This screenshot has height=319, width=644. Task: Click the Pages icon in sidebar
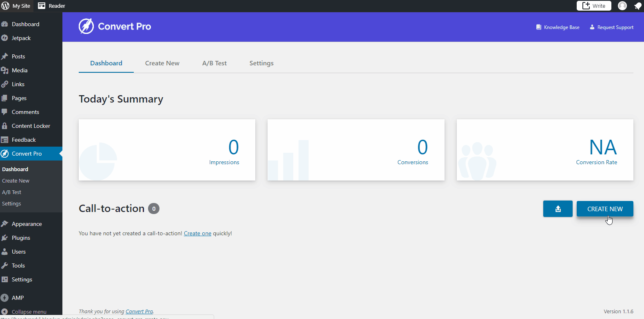coord(4,98)
